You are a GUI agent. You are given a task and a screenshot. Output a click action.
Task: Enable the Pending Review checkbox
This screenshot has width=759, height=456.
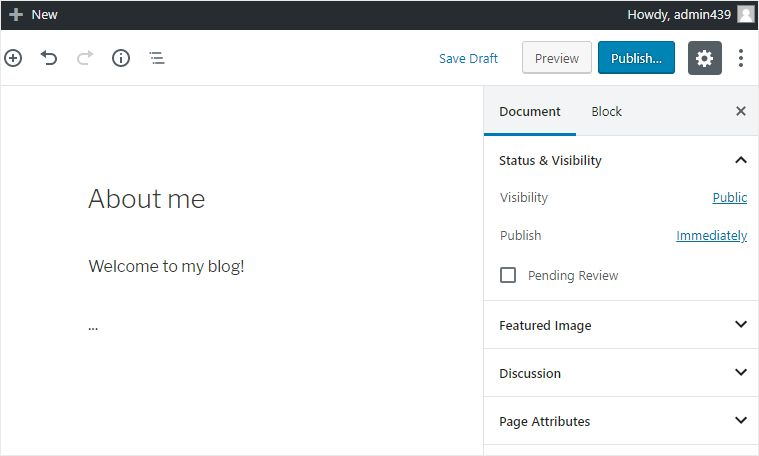[508, 275]
